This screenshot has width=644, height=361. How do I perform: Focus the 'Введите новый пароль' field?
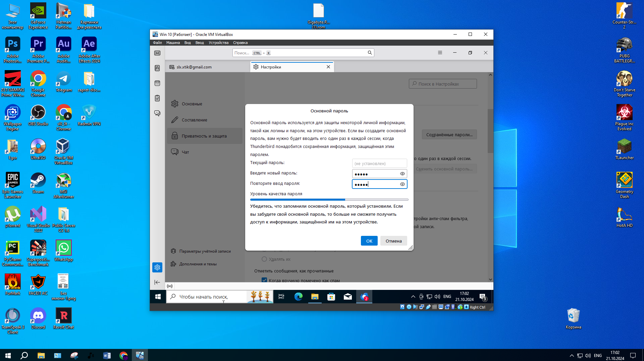point(379,174)
